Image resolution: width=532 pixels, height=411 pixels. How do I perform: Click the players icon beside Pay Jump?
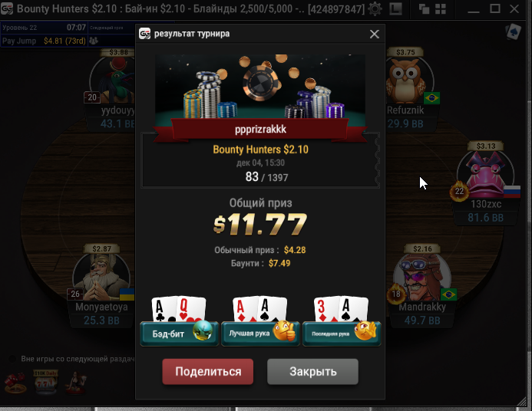(94, 41)
